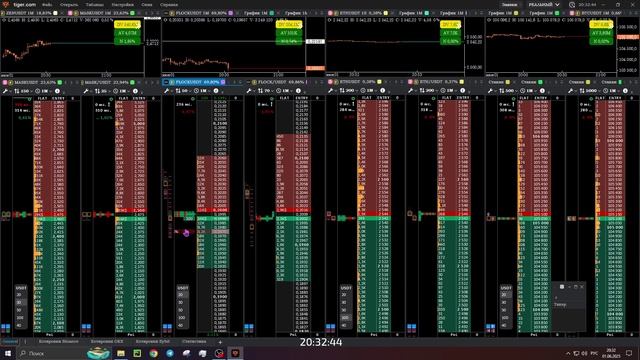Click the N 0,02% badge on ETHUSDT chart
Screen dimensions: 640x360
point(450,41)
